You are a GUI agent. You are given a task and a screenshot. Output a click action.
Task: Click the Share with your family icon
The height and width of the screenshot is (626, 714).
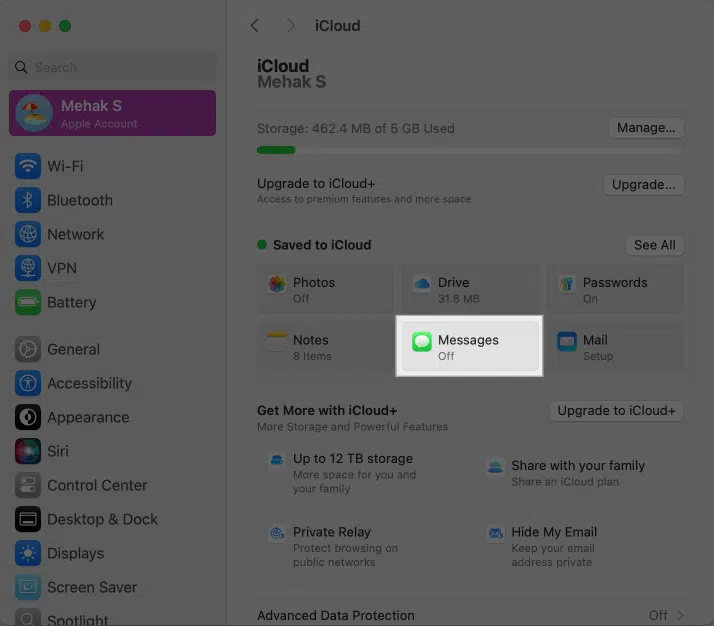pyautogui.click(x=494, y=466)
